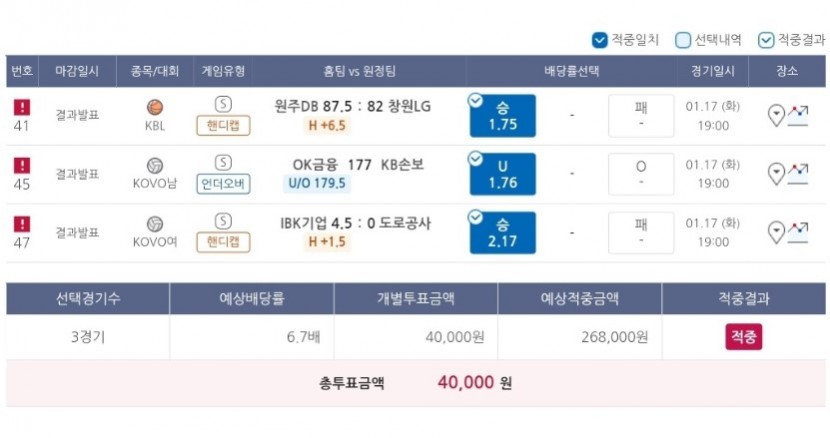
Task: Click the KBL basketball icon
Action: click(155, 107)
